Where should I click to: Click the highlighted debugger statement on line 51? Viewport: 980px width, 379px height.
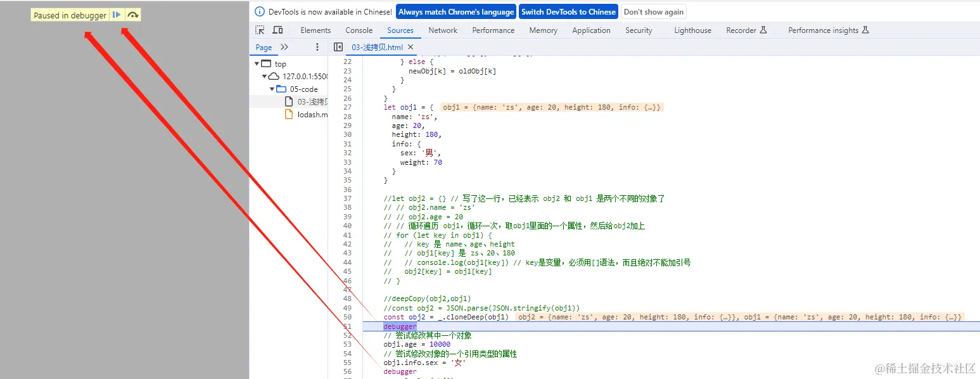[400, 326]
